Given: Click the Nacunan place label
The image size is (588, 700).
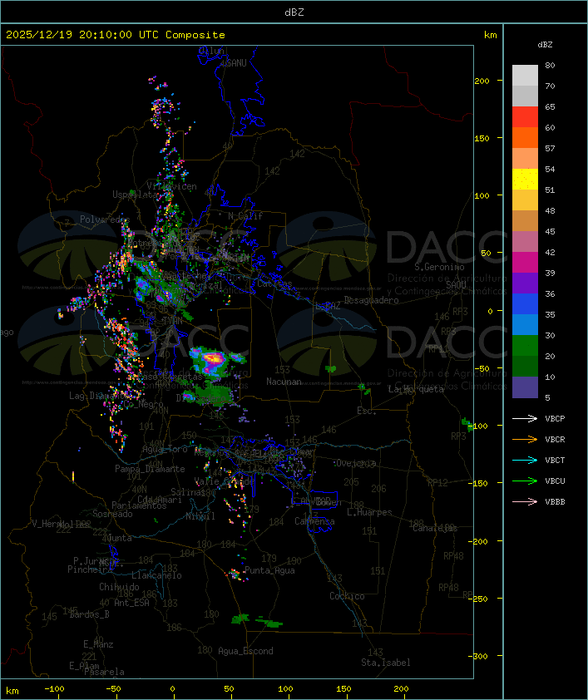Looking at the screenshot, I should point(284,382).
